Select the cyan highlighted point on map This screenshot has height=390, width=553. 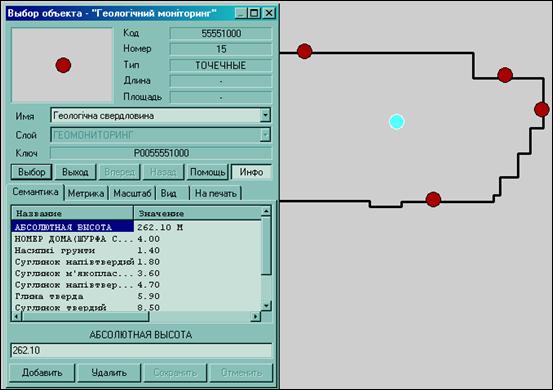click(x=397, y=122)
